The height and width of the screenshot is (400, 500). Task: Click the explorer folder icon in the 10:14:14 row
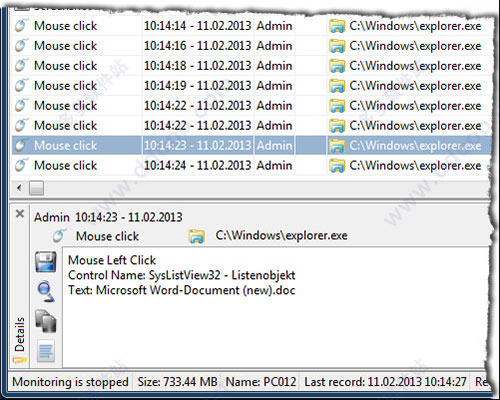point(337,26)
